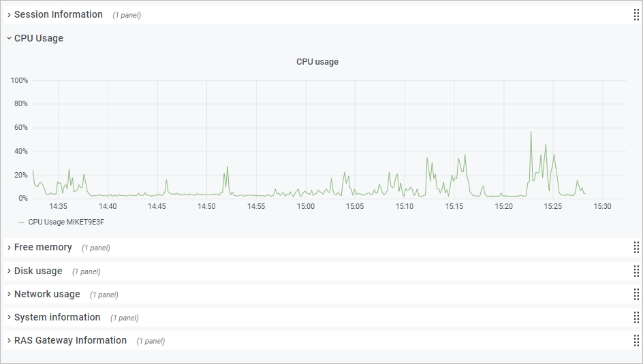Image resolution: width=643 pixels, height=364 pixels.
Task: Expand Free memory using its chevron arrow
Action: (9, 248)
